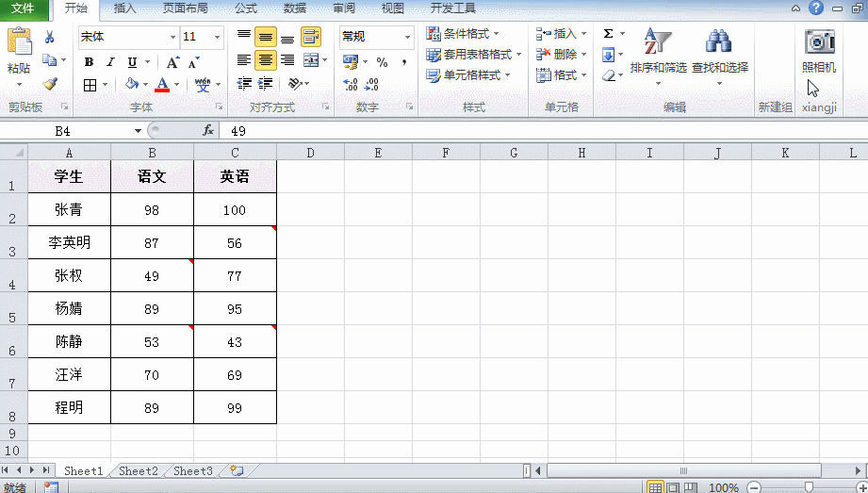868x493 pixels.
Task: Switch to Sheet3 worksheet tab
Action: [193, 470]
